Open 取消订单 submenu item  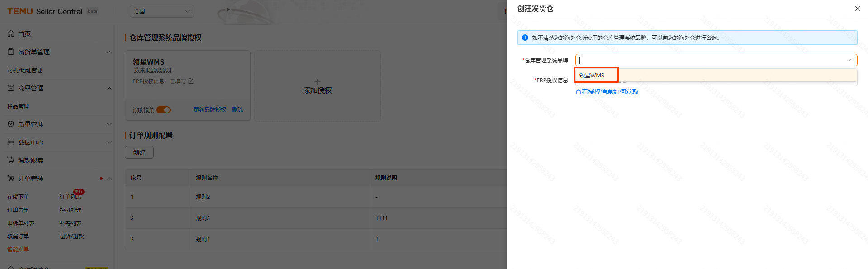18,236
